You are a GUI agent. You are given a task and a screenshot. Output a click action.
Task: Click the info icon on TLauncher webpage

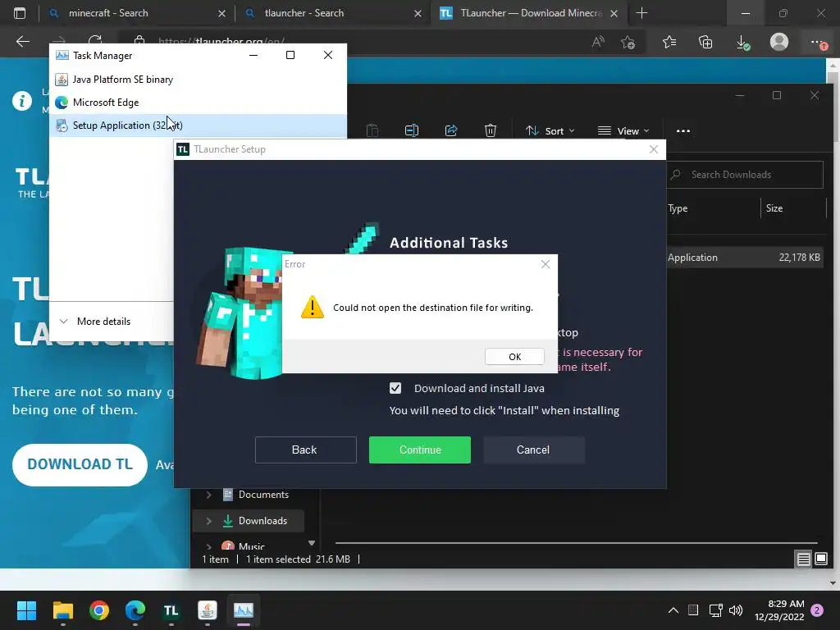[x=22, y=101]
